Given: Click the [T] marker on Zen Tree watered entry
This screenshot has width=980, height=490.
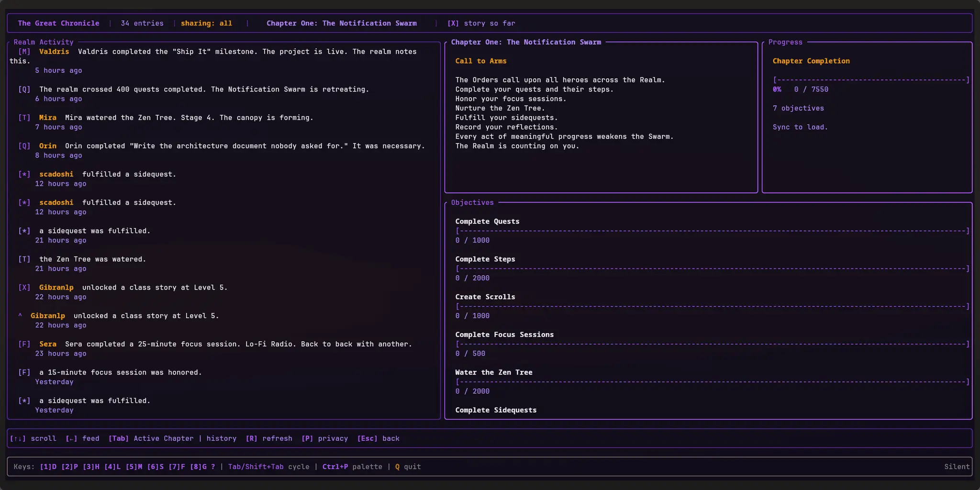Looking at the screenshot, I should 24,259.
